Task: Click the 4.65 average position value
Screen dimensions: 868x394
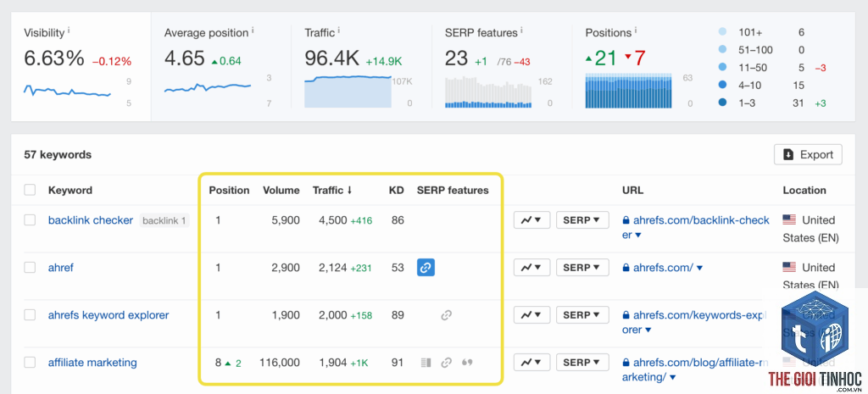Action: tap(184, 58)
